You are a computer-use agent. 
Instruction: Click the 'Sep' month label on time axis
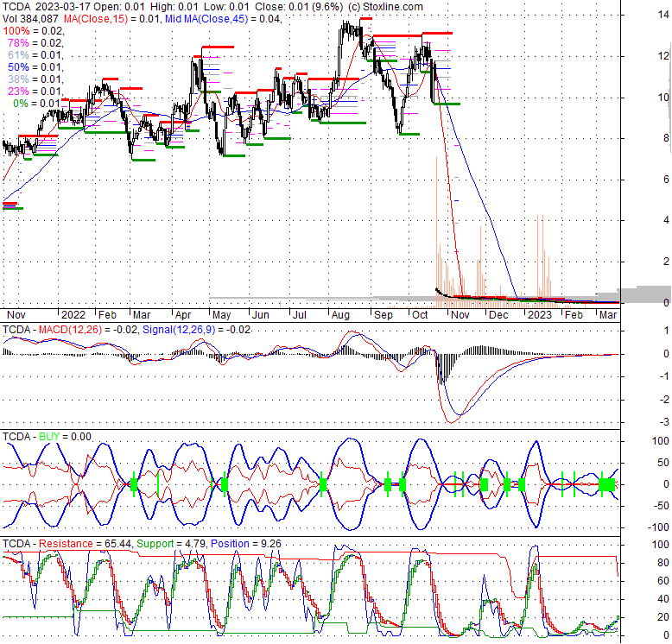tap(384, 315)
